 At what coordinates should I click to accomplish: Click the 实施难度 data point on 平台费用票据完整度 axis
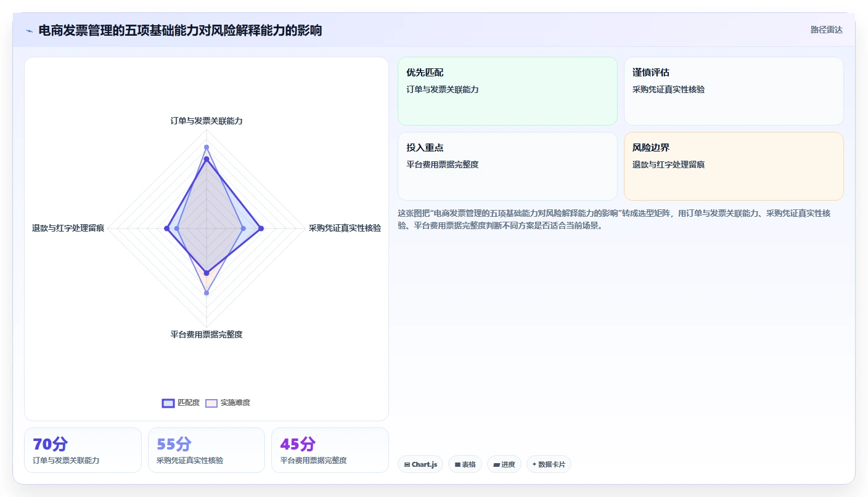point(207,293)
